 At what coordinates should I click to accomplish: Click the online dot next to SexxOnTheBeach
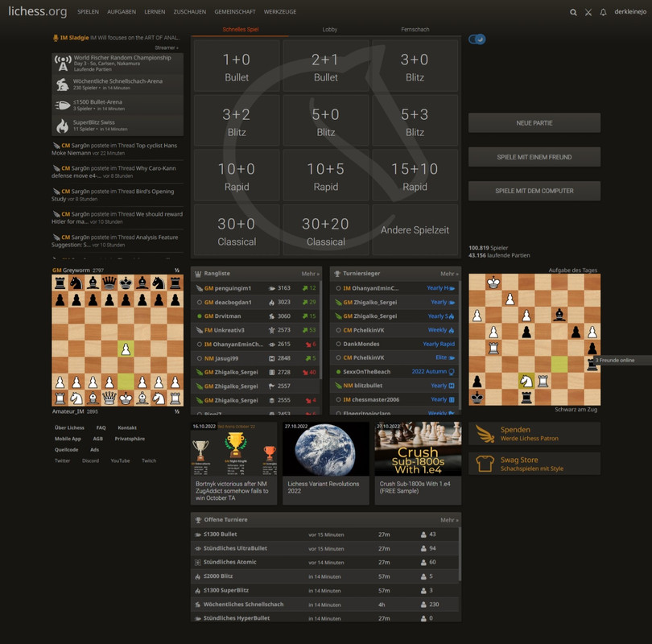pyautogui.click(x=338, y=372)
